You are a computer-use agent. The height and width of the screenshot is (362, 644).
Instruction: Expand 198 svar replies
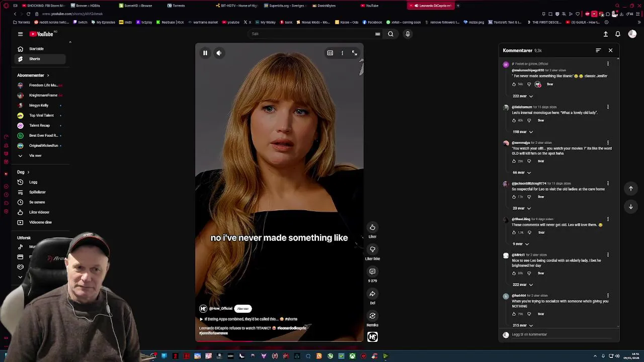[523, 132]
